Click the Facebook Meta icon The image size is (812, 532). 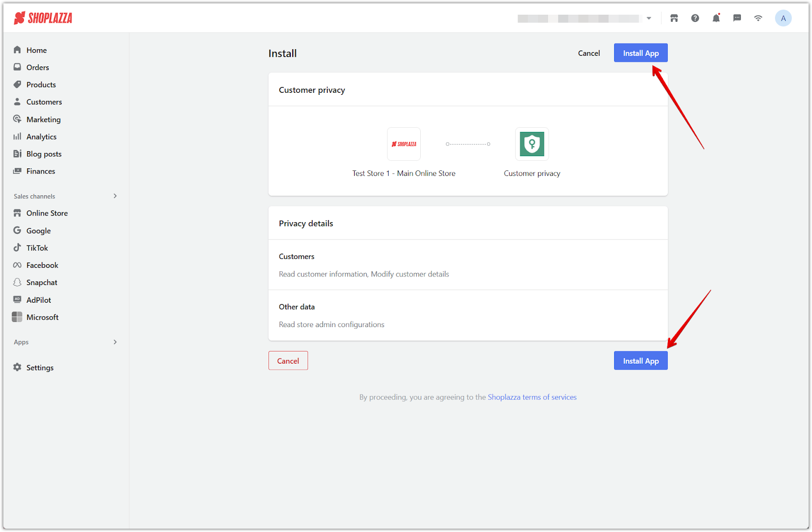click(x=17, y=265)
